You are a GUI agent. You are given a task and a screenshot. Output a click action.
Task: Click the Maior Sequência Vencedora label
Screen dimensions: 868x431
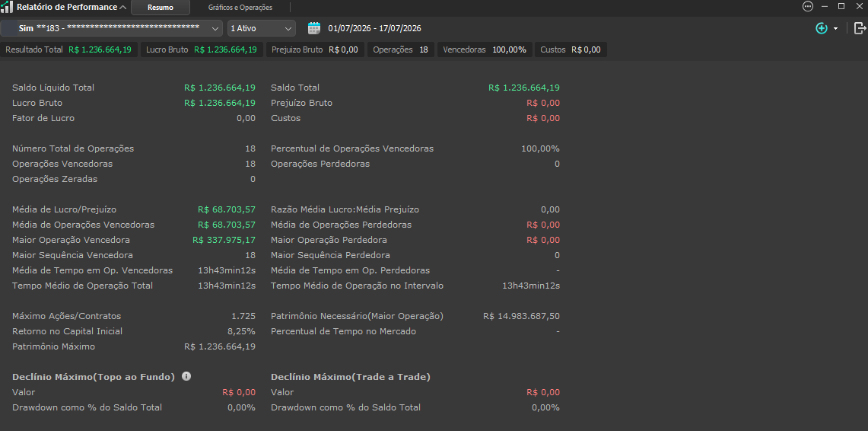72,255
